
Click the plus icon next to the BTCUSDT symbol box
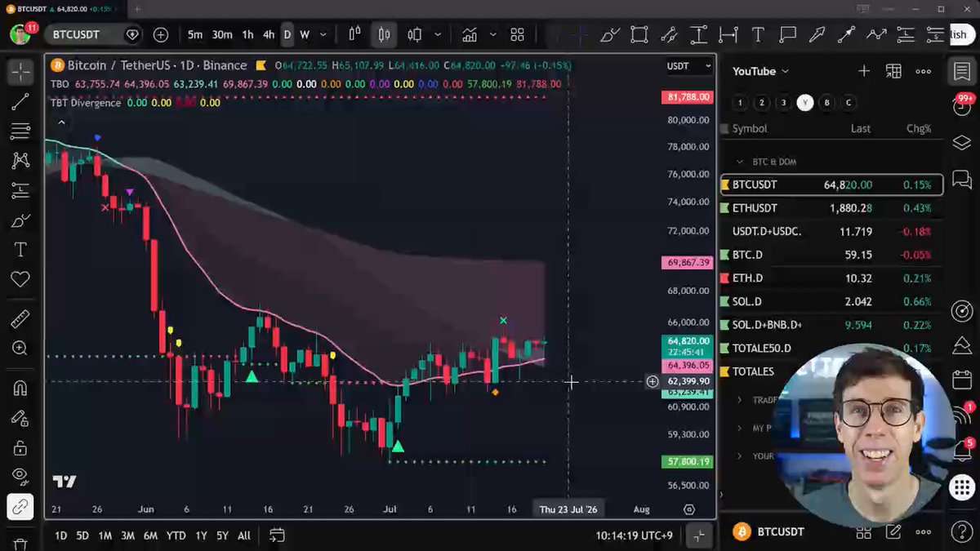(161, 35)
